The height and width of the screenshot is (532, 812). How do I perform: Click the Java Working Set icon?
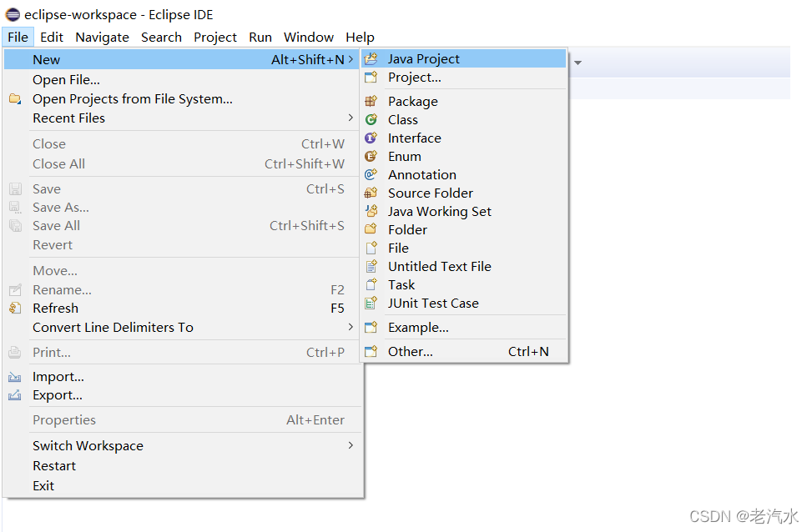click(371, 211)
